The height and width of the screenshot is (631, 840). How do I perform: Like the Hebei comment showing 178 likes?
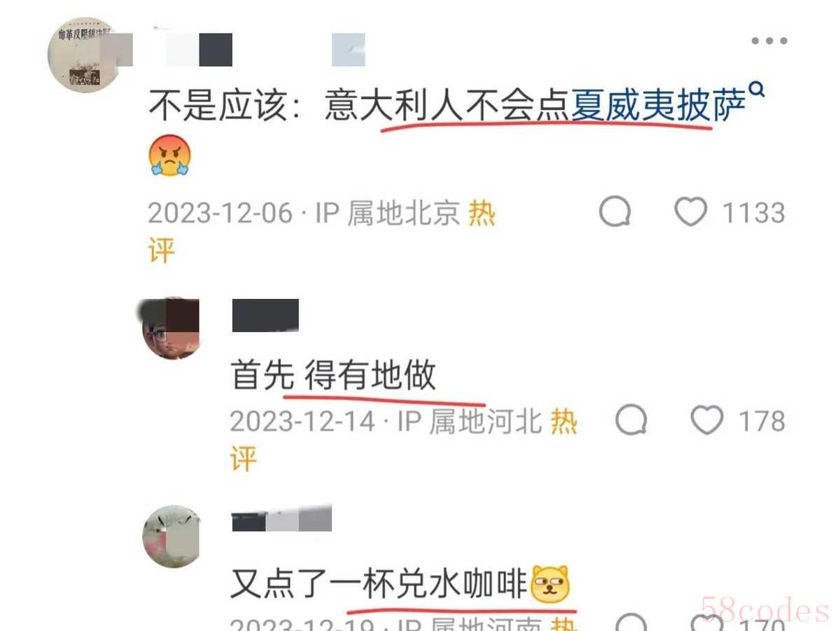click(706, 421)
